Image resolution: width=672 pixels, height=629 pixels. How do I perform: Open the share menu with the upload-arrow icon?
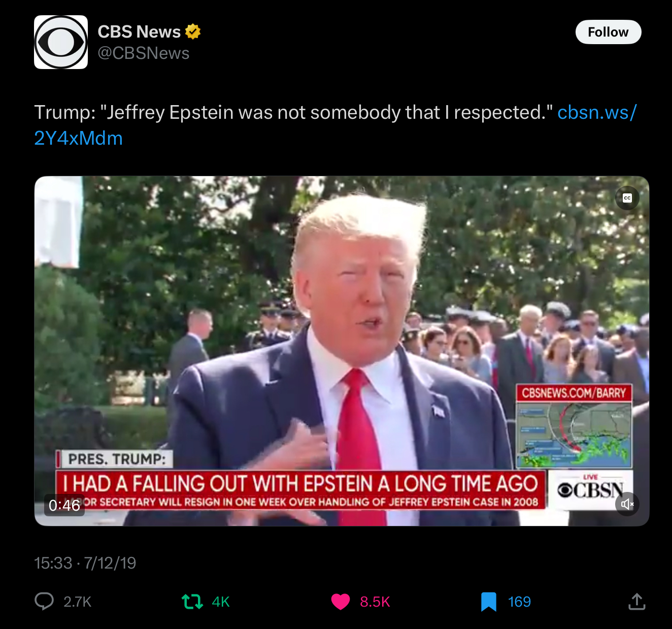click(636, 602)
